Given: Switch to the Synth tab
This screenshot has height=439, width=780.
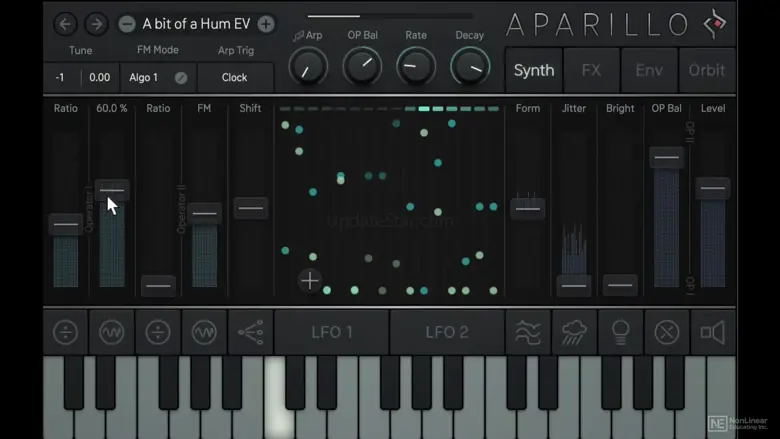Looking at the screenshot, I should [534, 70].
